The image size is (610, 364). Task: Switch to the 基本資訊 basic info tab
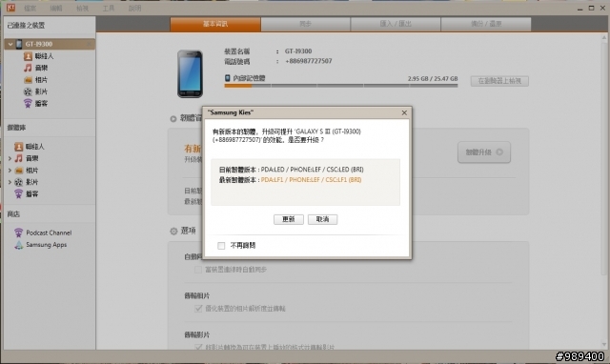(215, 24)
